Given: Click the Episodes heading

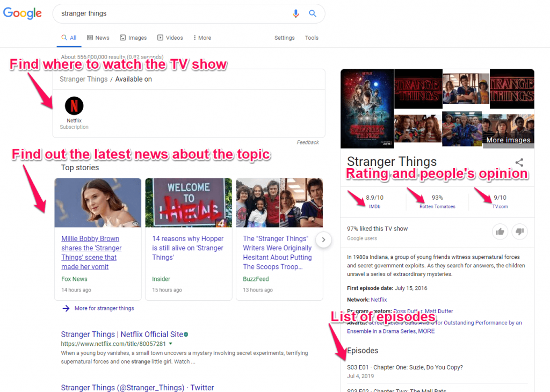Looking at the screenshot, I should pyautogui.click(x=363, y=351).
